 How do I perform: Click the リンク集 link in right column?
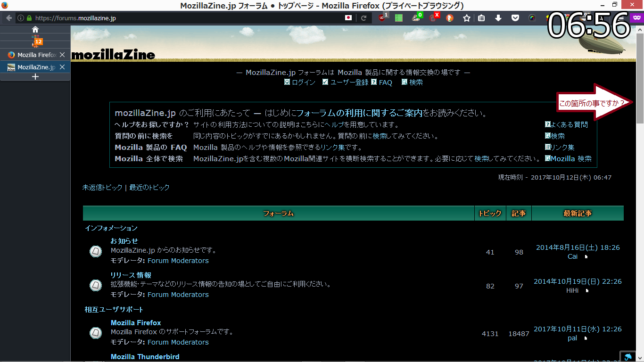point(562,147)
